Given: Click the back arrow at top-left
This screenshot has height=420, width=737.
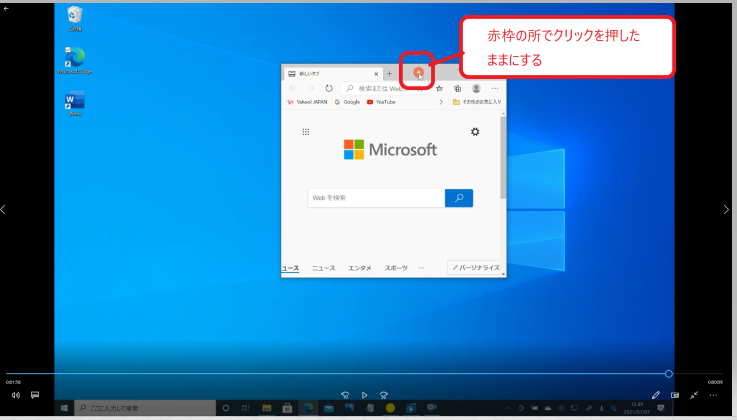Looking at the screenshot, I should (x=6, y=8).
